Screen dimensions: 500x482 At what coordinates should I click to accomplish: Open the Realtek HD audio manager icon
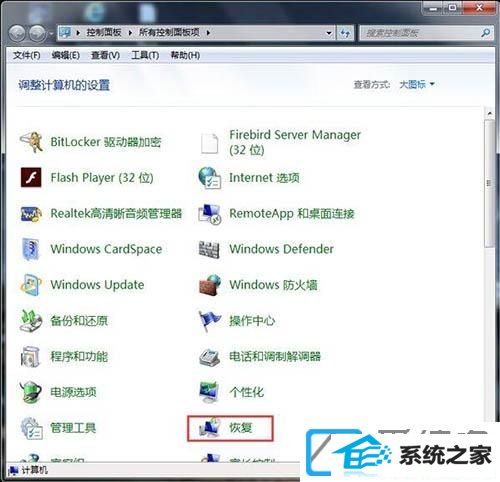(31, 214)
